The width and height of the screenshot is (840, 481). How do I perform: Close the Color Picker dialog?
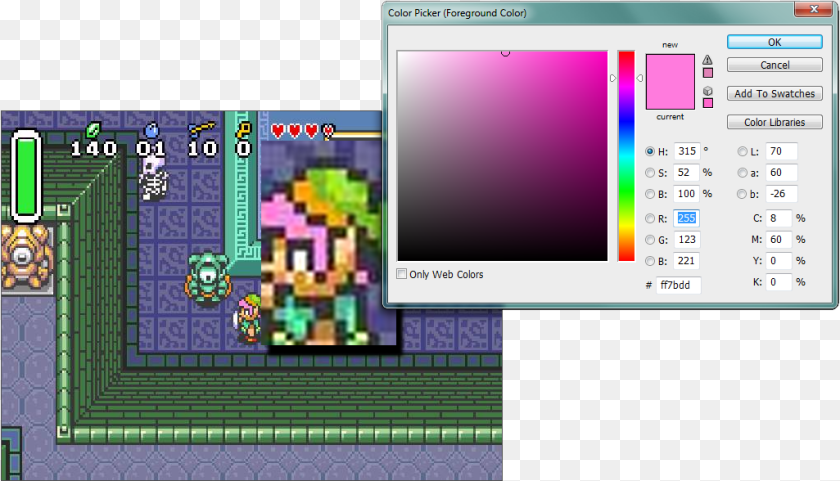point(814,9)
